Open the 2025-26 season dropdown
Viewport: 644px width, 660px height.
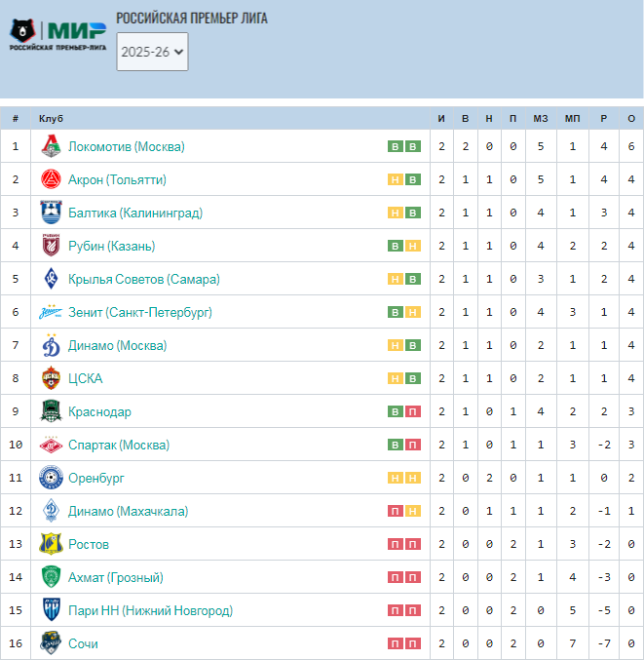click(152, 52)
